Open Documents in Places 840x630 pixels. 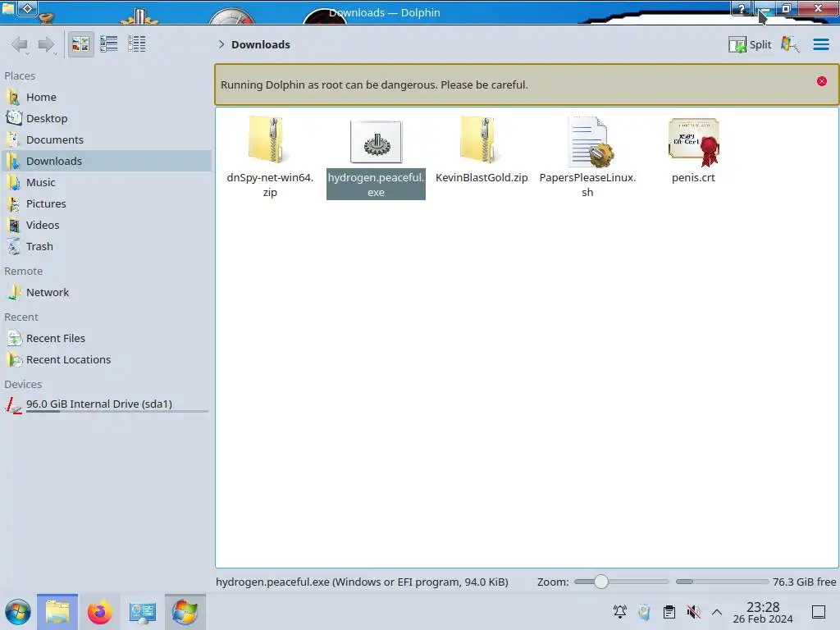pos(107,139)
